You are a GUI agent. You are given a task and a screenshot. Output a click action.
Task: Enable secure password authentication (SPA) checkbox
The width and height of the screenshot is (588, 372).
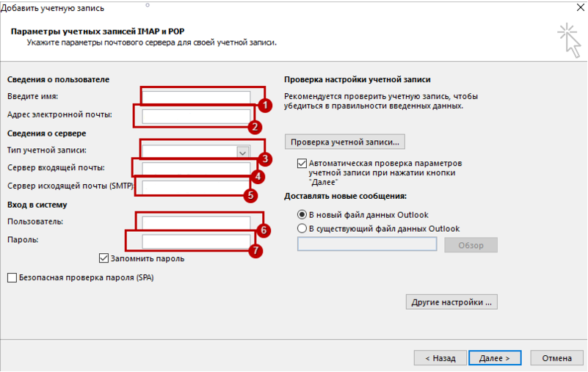click(x=12, y=277)
